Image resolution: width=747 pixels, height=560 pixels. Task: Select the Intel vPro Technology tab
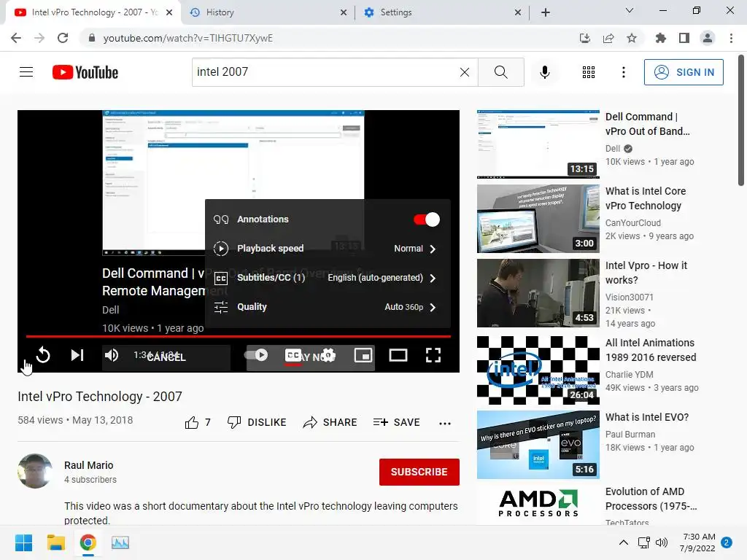click(x=93, y=12)
